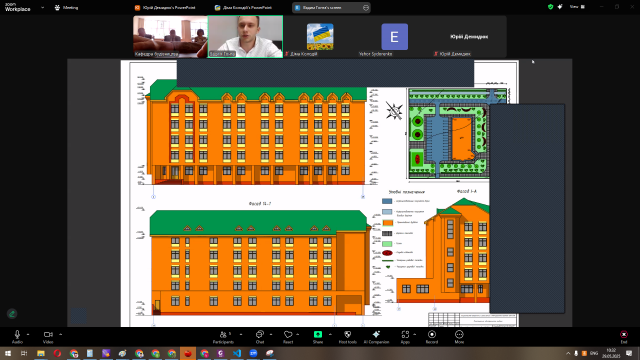The image size is (640, 360).
Task: Click the green annotation pencil icon
Action: point(12,313)
